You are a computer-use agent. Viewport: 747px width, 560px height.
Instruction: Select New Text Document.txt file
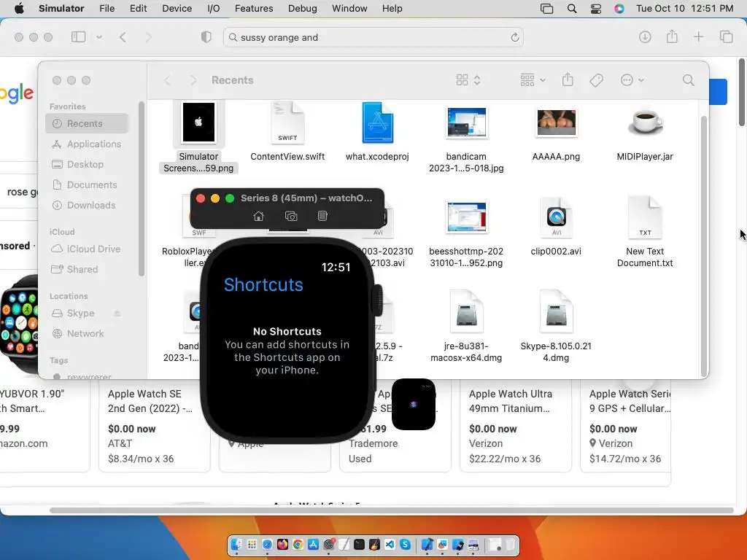645,233
